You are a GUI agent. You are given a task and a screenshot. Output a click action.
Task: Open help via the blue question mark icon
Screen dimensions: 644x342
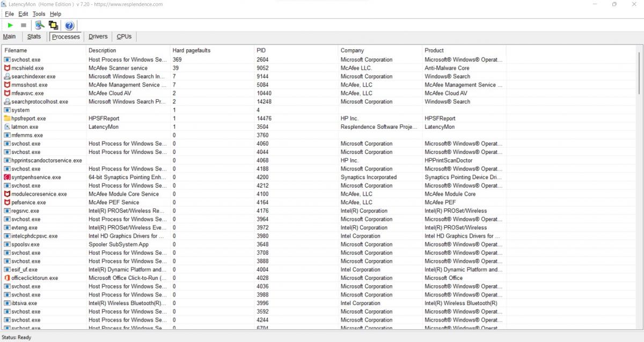[69, 25]
